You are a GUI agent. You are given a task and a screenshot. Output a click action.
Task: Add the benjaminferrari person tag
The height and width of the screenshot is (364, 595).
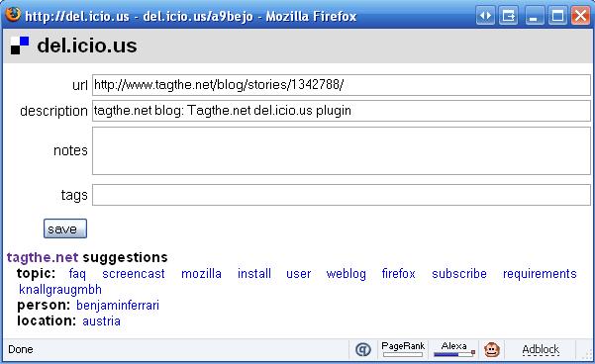tap(118, 306)
